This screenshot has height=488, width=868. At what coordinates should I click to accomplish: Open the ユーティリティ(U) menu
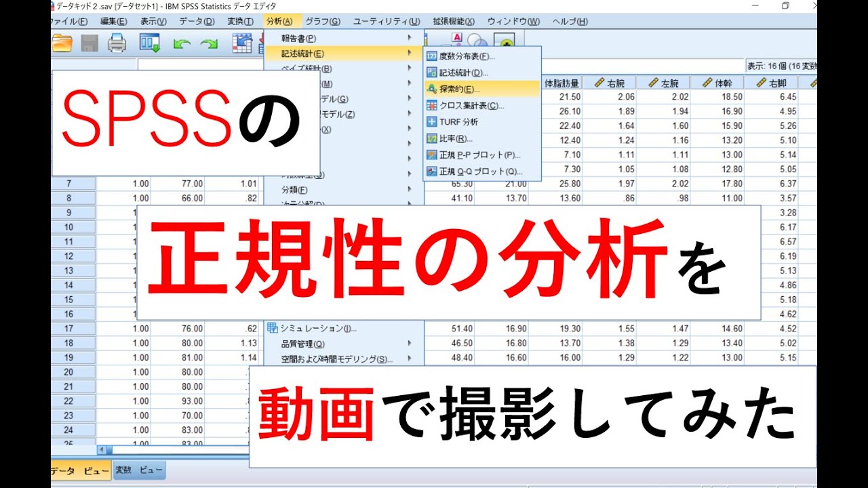[x=387, y=22]
